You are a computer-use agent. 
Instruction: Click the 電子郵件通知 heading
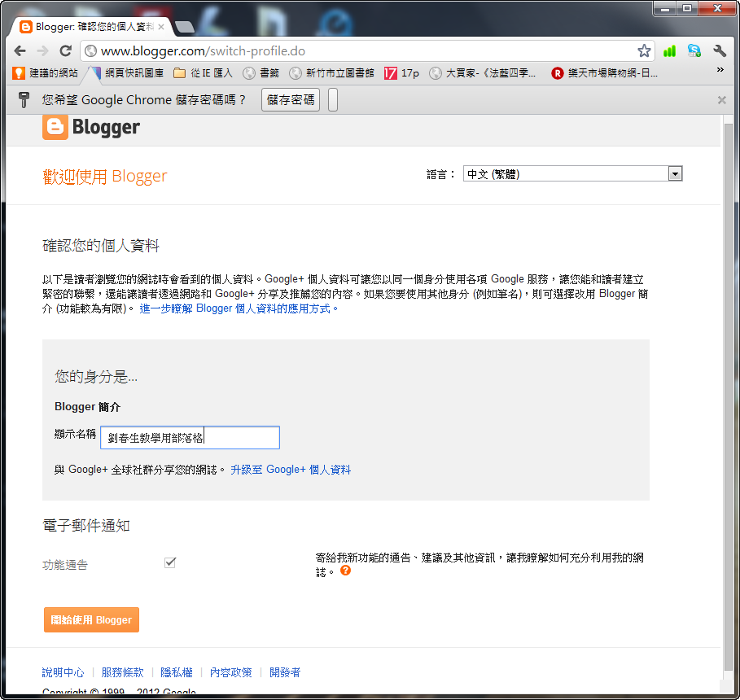click(x=86, y=525)
